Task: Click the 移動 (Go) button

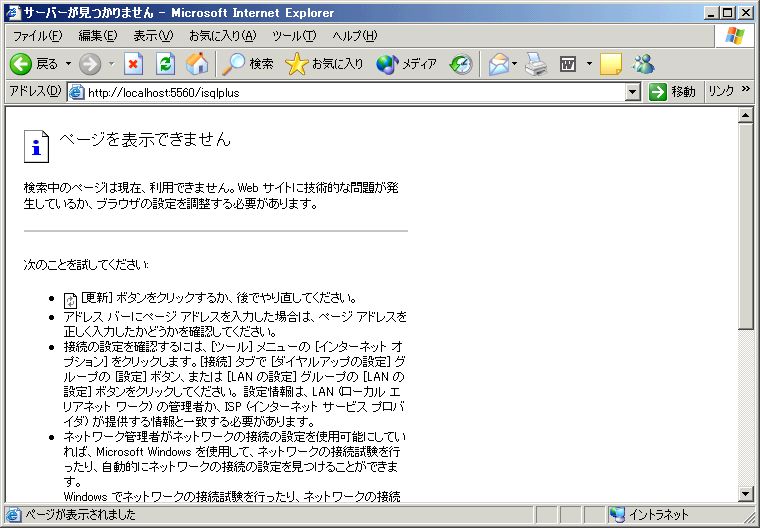Action: click(672, 92)
